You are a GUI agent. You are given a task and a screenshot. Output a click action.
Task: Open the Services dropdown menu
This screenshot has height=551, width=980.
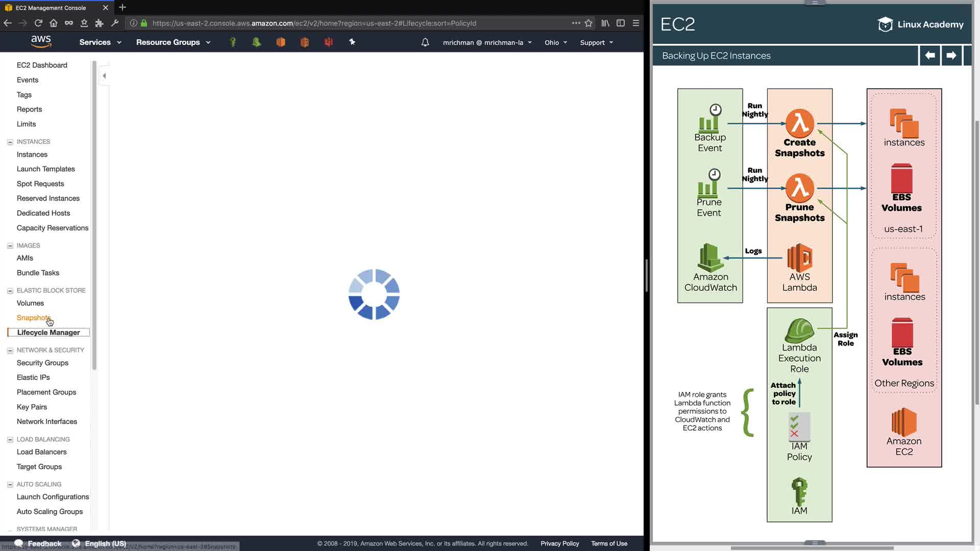(x=100, y=42)
